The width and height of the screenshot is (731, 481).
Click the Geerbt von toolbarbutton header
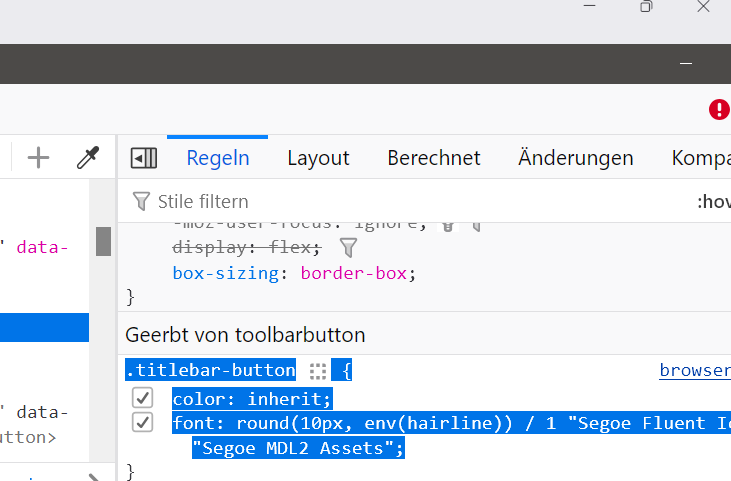245,335
